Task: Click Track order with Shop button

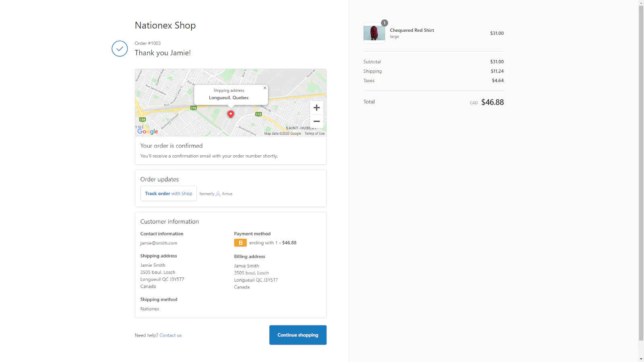Action: pyautogui.click(x=169, y=193)
